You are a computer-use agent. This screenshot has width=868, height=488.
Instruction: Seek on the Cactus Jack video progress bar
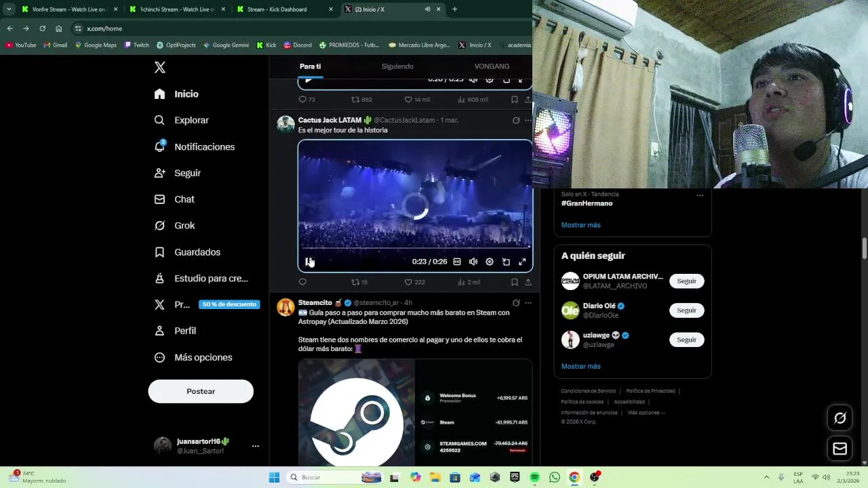click(415, 247)
